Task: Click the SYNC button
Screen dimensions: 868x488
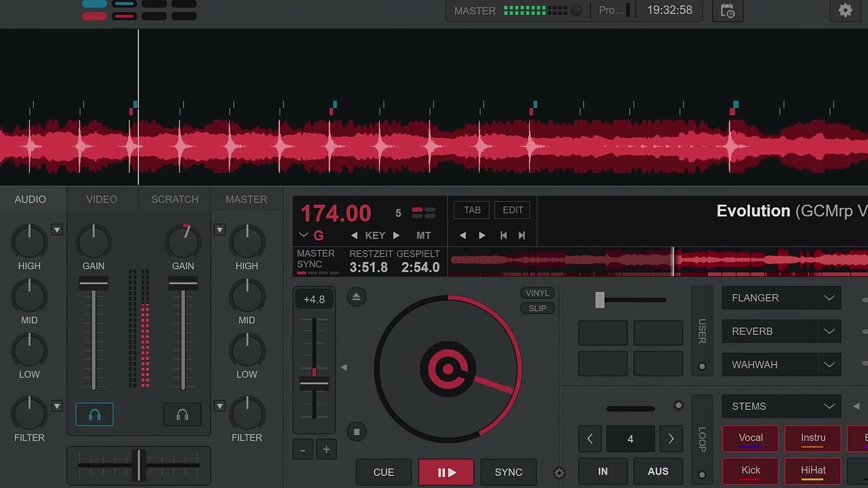Action: 509,472
